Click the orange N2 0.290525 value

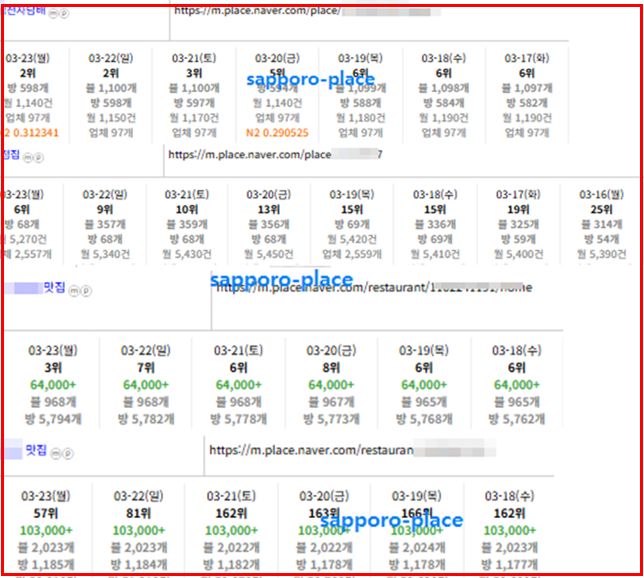pyautogui.click(x=278, y=132)
